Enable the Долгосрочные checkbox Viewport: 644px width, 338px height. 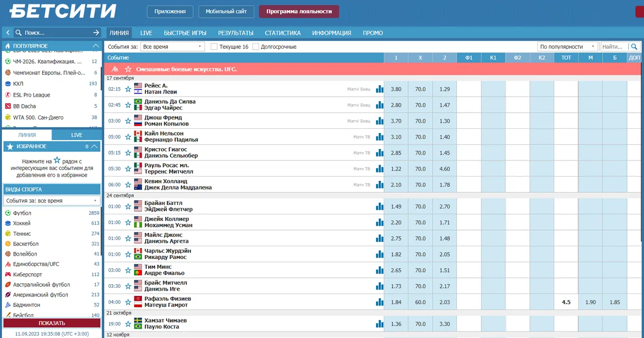256,46
